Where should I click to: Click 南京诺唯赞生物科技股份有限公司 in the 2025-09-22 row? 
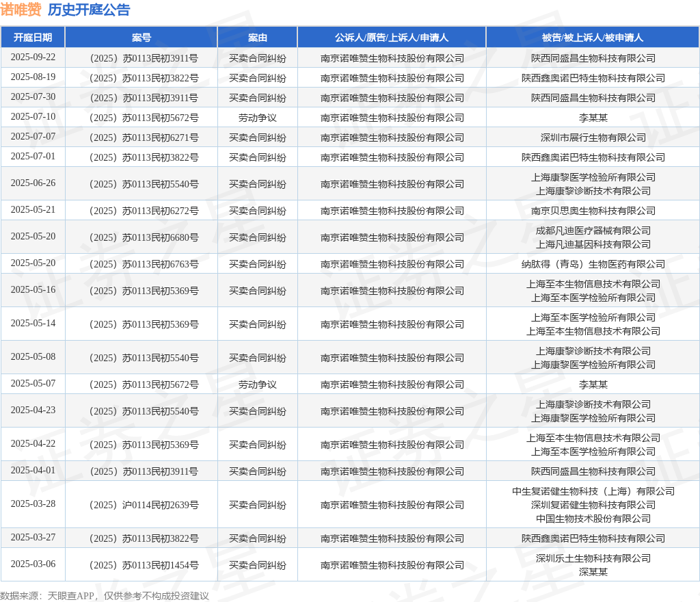pyautogui.click(x=392, y=59)
